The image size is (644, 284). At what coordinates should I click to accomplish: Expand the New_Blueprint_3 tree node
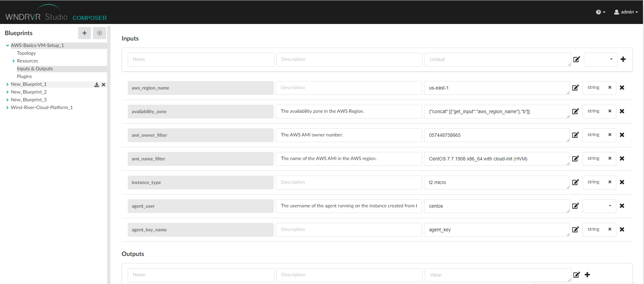click(x=7, y=100)
